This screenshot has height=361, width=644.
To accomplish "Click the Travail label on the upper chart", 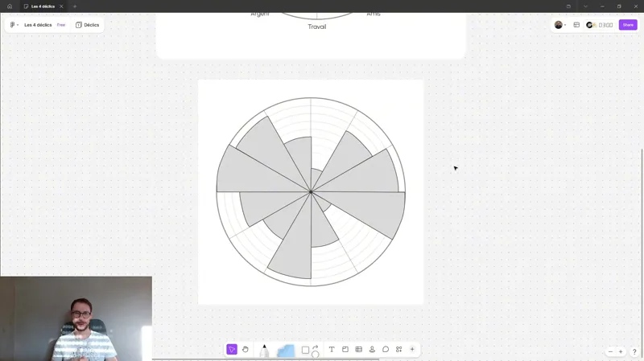I will click(317, 27).
